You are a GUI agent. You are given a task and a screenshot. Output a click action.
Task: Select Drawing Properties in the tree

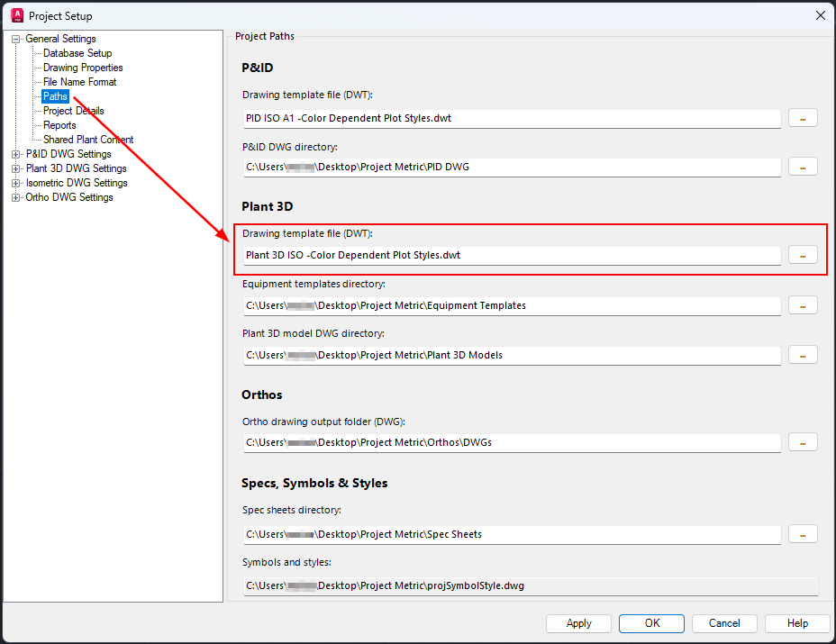click(x=83, y=68)
